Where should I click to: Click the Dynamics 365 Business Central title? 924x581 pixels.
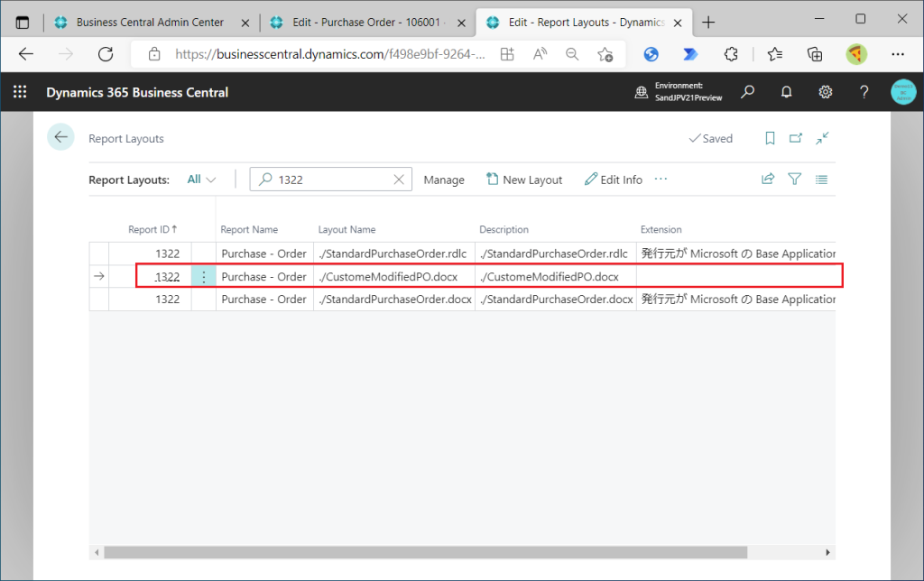click(x=137, y=93)
